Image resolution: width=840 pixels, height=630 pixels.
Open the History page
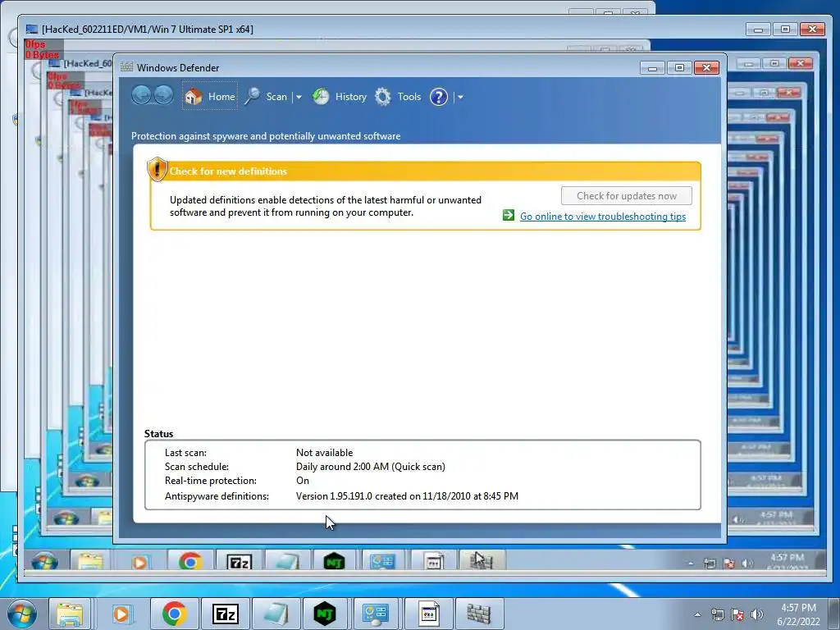point(351,97)
